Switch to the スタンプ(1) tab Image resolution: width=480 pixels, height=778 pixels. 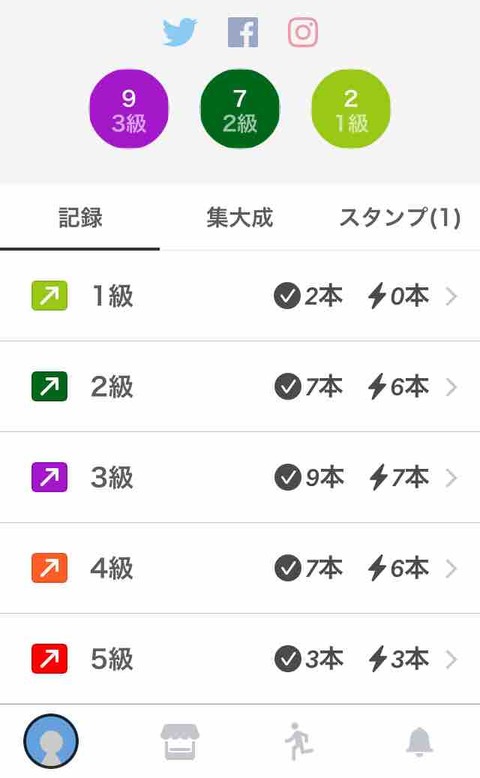tap(400, 218)
